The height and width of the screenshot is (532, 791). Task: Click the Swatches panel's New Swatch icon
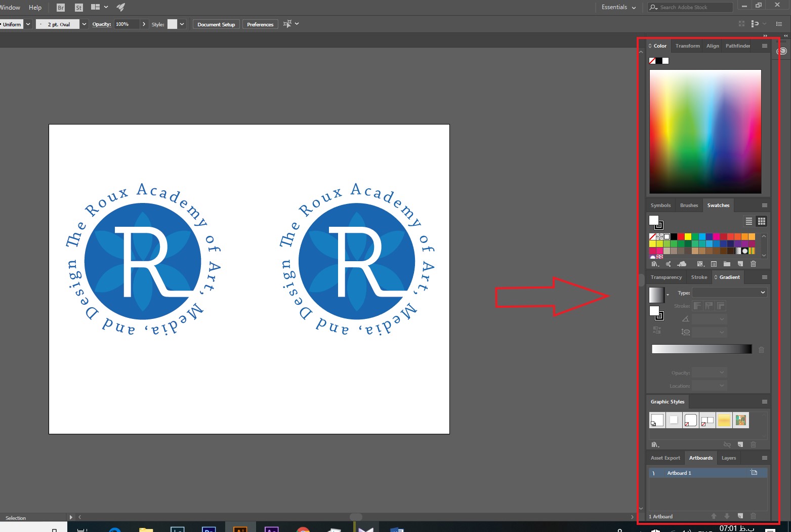point(740,264)
